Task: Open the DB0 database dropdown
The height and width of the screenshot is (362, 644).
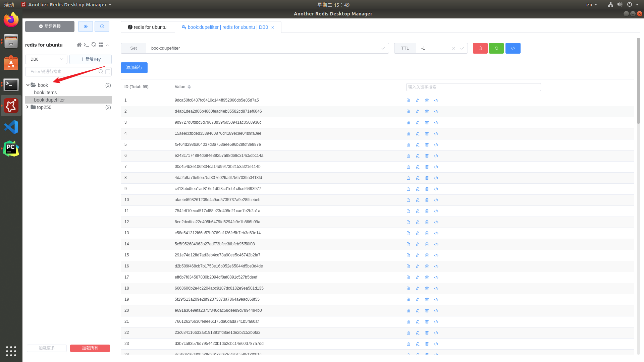Action: tap(46, 59)
